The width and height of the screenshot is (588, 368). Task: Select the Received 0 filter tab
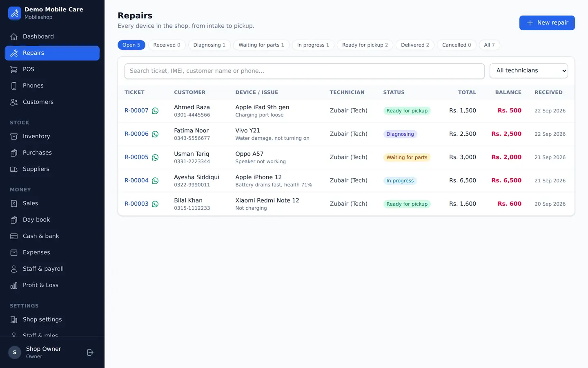pyautogui.click(x=167, y=45)
